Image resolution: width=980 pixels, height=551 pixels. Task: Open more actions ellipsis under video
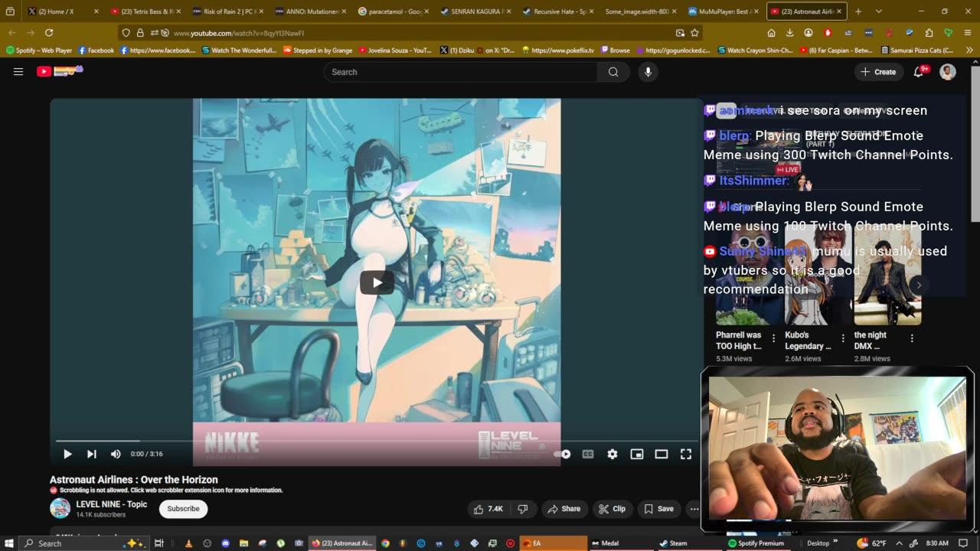tap(694, 509)
